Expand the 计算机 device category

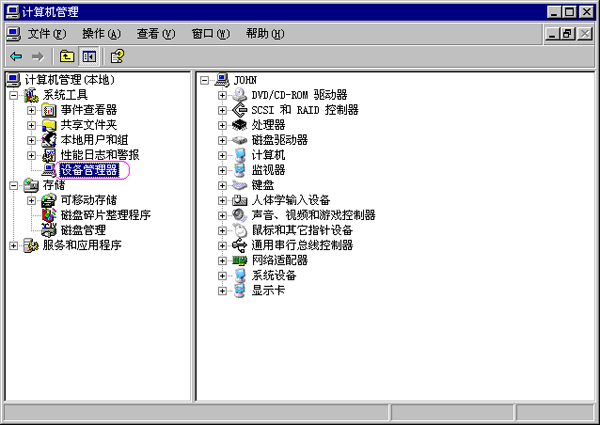pyautogui.click(x=222, y=155)
